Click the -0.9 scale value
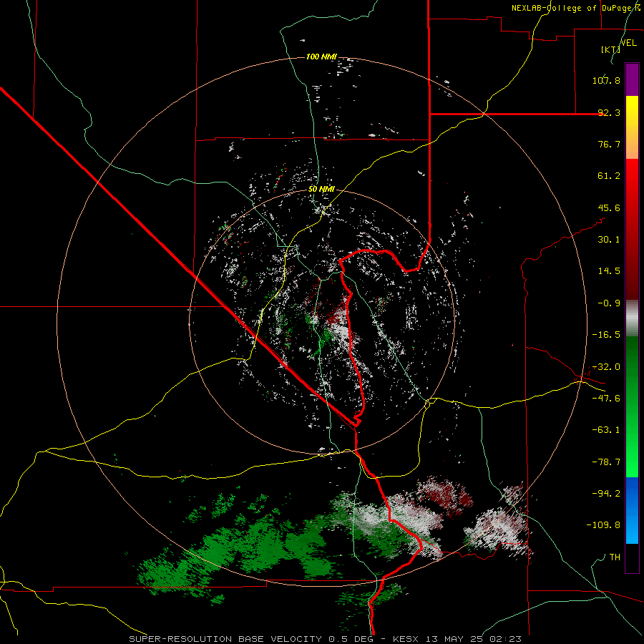 [609, 303]
